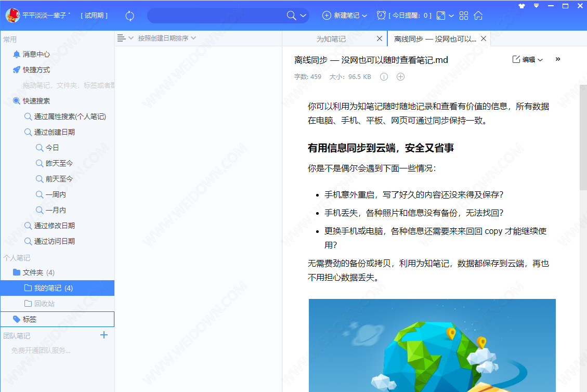Toggle fullscreen reading mode icon

441,16
